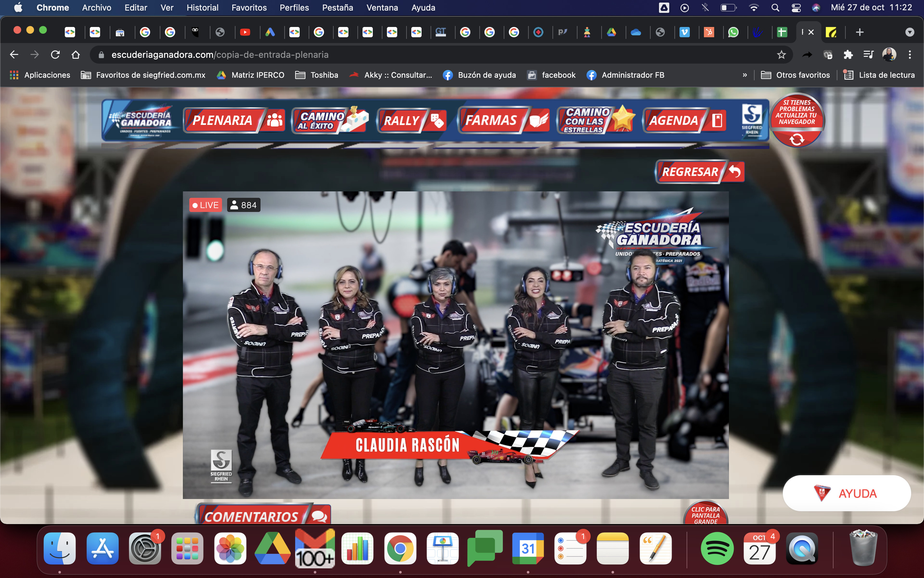This screenshot has width=924, height=578.
Task: Click the Escudería Ganadora logo in navbar
Action: 142,120
